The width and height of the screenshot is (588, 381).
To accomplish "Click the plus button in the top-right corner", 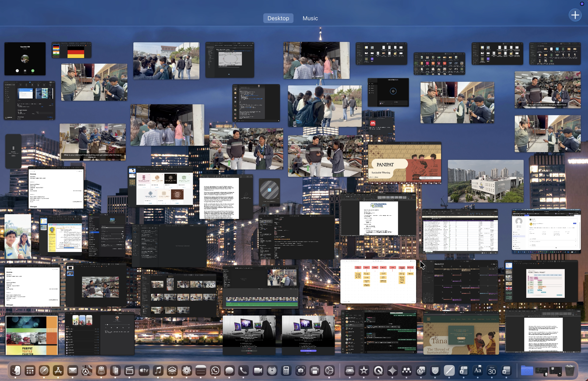I will click(x=575, y=15).
